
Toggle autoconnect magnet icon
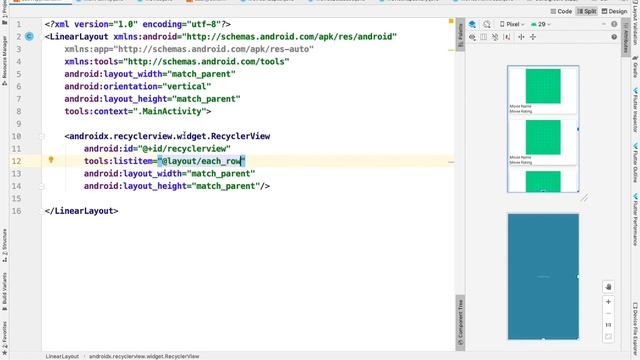coord(483,37)
